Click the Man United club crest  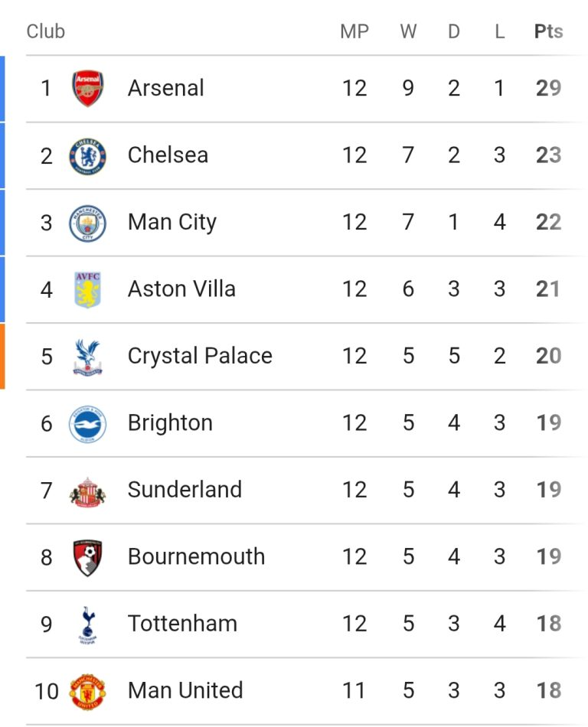[x=87, y=691]
